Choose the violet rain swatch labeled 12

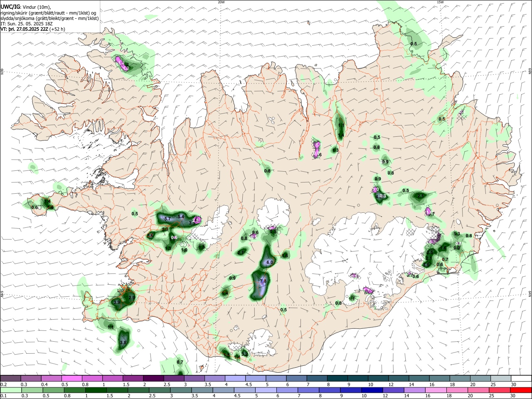[394, 390]
